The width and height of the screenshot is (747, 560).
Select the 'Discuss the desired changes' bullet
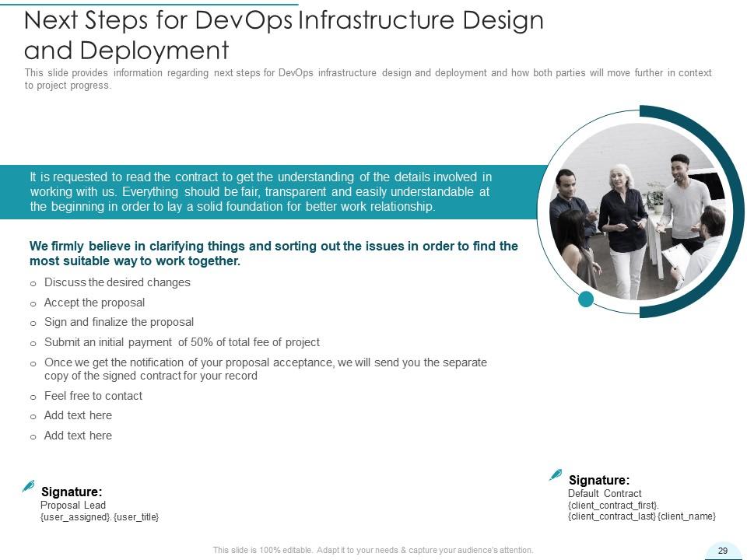[117, 282]
